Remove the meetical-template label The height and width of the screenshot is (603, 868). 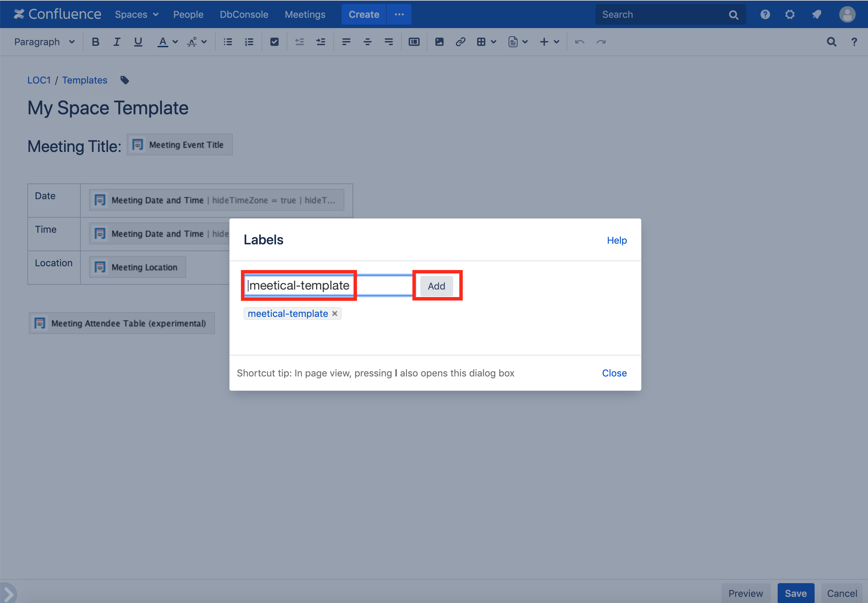[334, 313]
